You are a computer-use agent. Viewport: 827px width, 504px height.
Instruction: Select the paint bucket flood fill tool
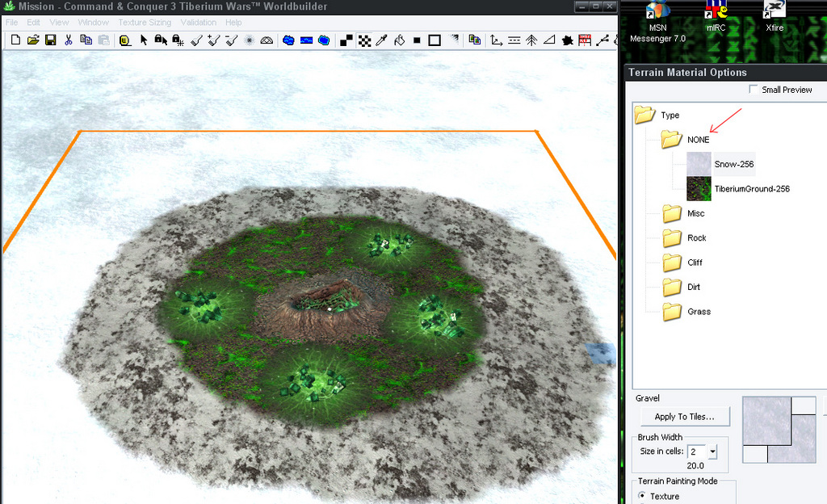(399, 40)
